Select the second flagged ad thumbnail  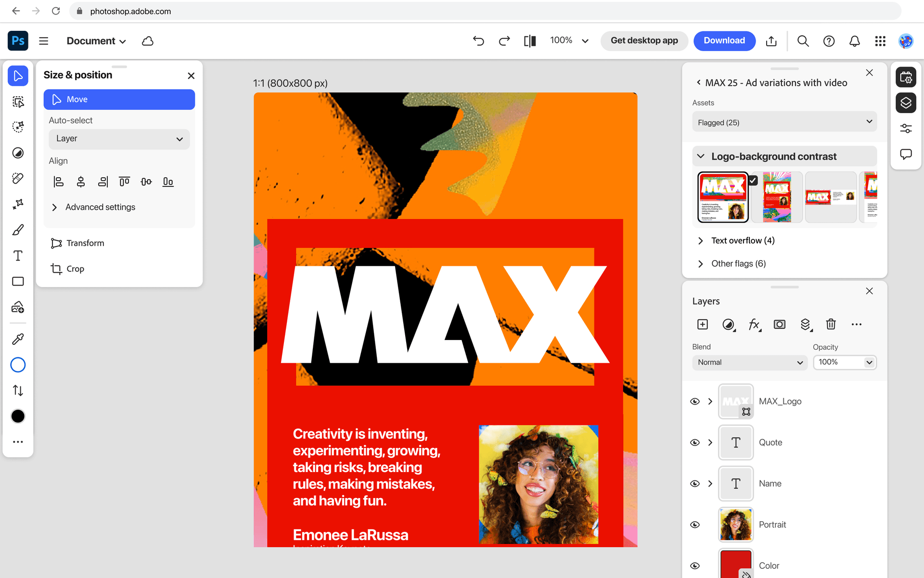click(776, 197)
